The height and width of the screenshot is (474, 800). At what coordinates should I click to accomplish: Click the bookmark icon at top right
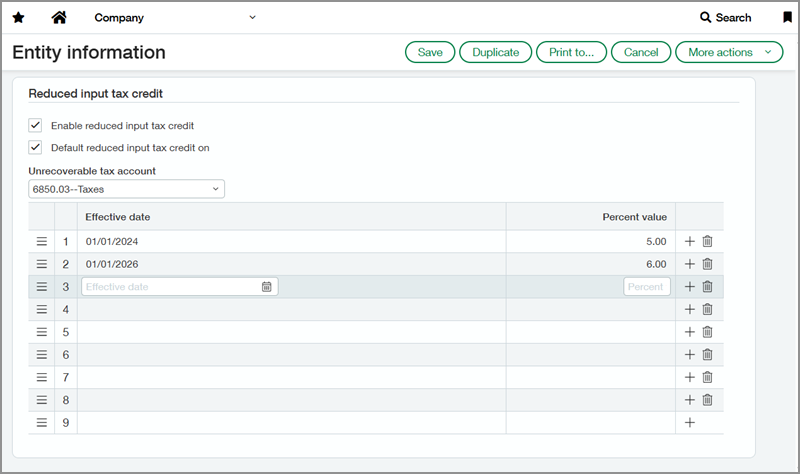(787, 18)
